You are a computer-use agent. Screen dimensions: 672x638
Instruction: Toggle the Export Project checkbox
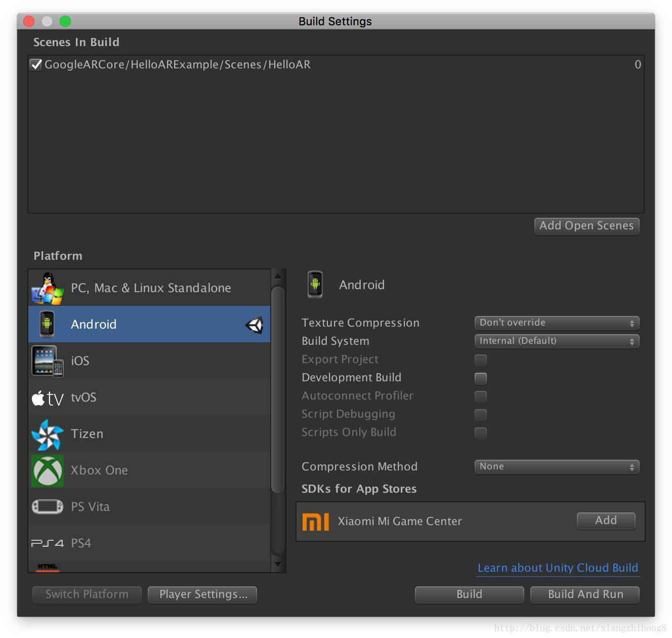(481, 360)
